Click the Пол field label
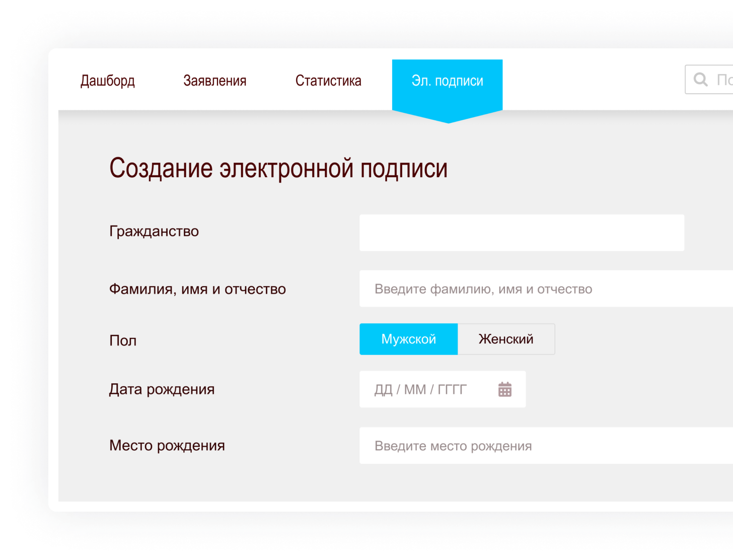The height and width of the screenshot is (560, 733). (x=122, y=340)
